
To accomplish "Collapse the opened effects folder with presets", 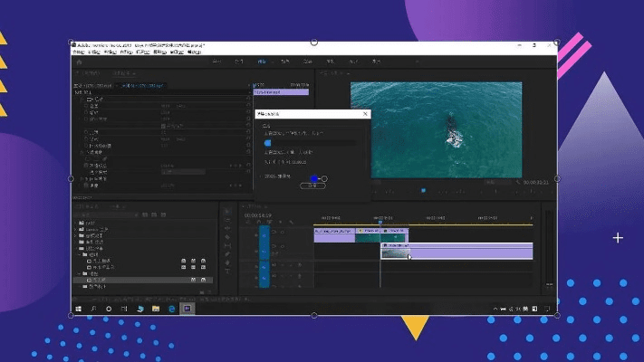I will 76,248.
